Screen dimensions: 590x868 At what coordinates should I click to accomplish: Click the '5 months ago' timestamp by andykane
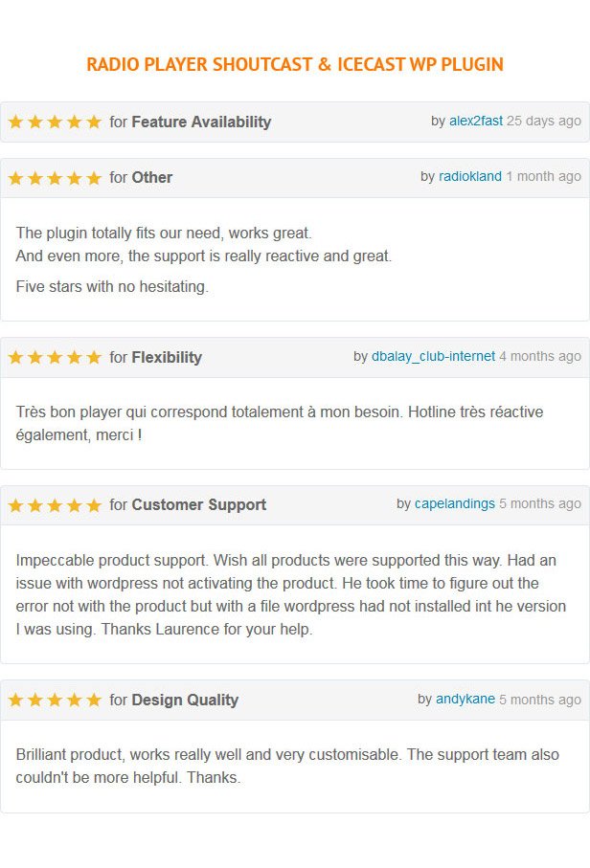coord(540,700)
